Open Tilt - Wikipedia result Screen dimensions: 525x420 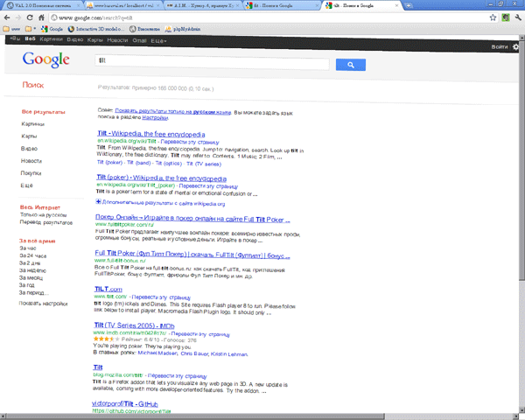(x=151, y=134)
